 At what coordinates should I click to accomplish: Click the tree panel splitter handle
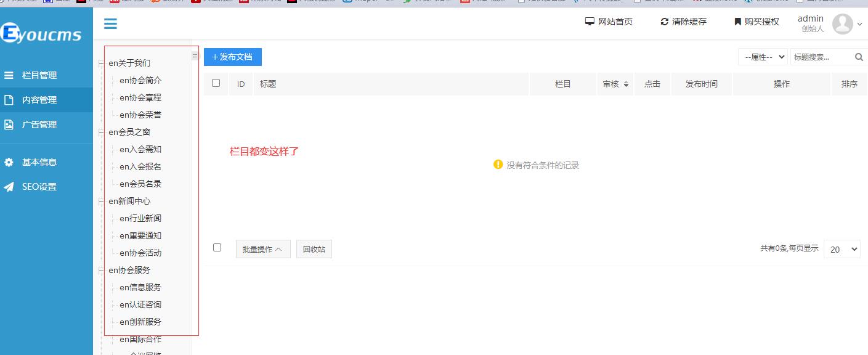coord(195,55)
